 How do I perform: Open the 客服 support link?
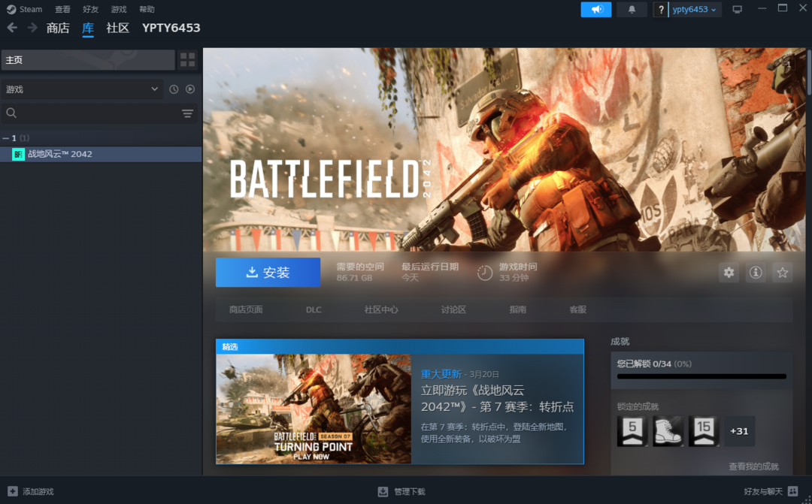click(578, 309)
